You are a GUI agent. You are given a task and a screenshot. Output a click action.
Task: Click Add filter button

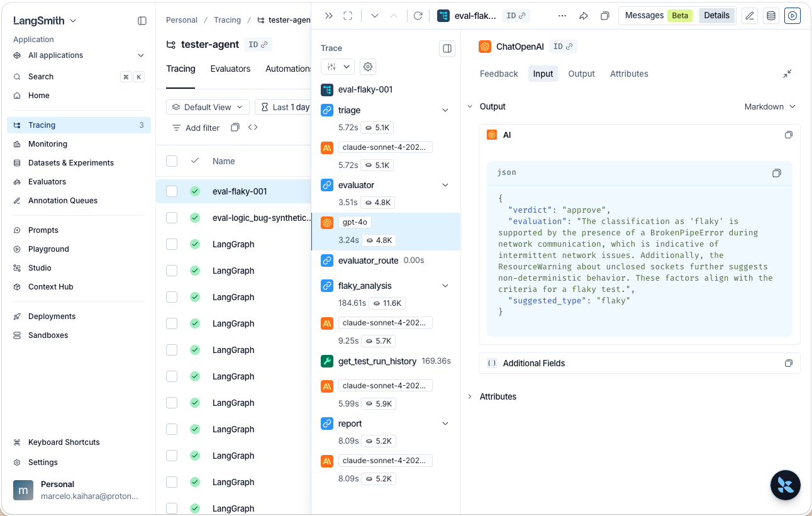[196, 128]
